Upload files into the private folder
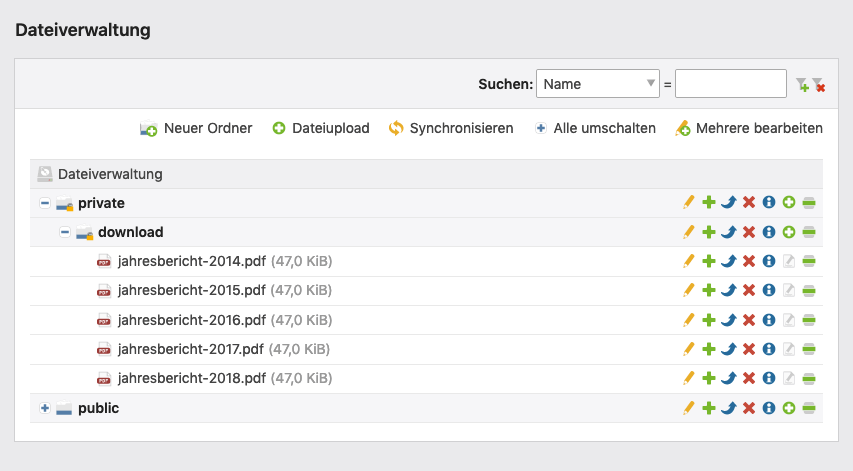Viewport: 853px width, 471px height. (789, 202)
